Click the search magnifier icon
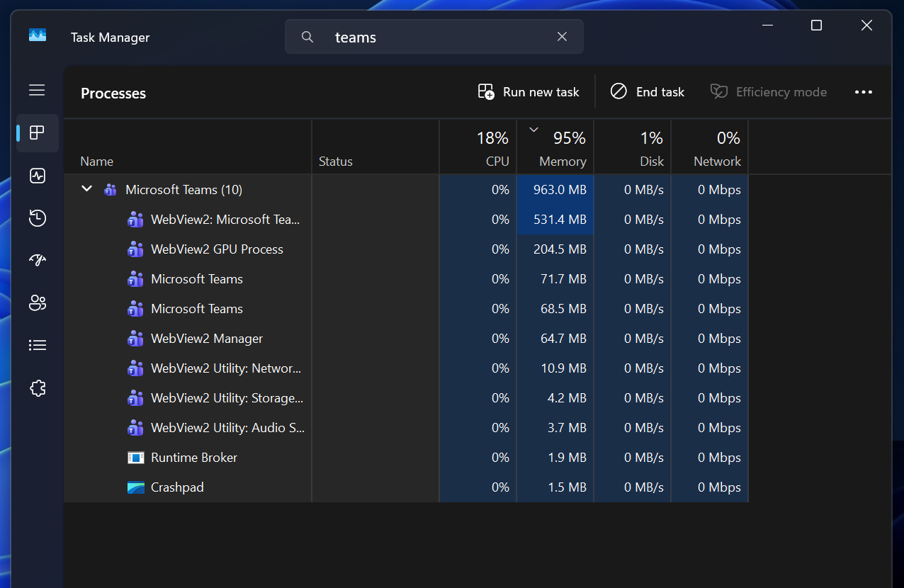The image size is (904, 588). (307, 37)
